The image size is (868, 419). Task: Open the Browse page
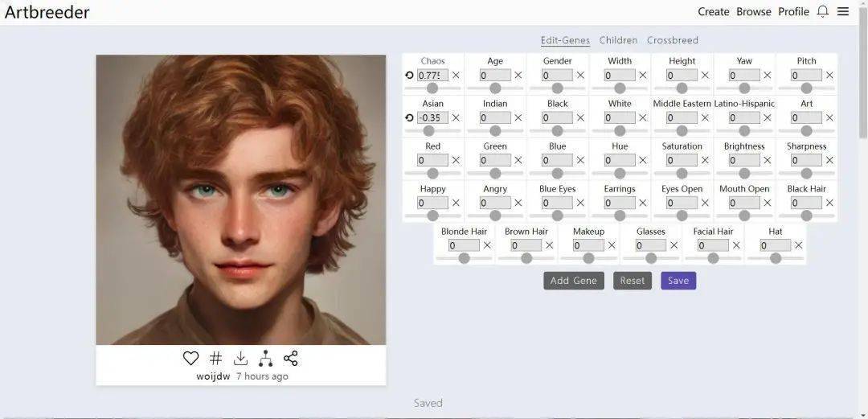pos(753,11)
